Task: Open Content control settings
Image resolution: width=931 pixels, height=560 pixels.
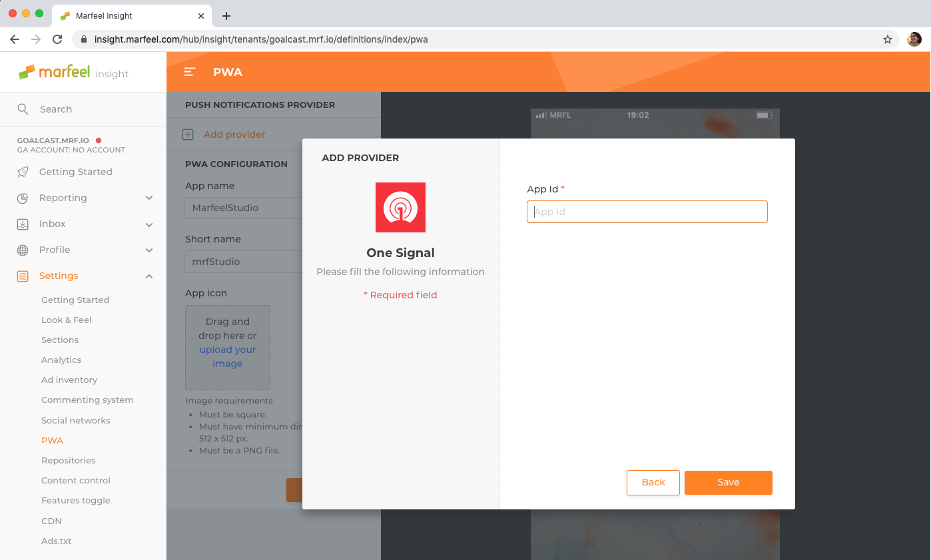Action: pos(76,480)
